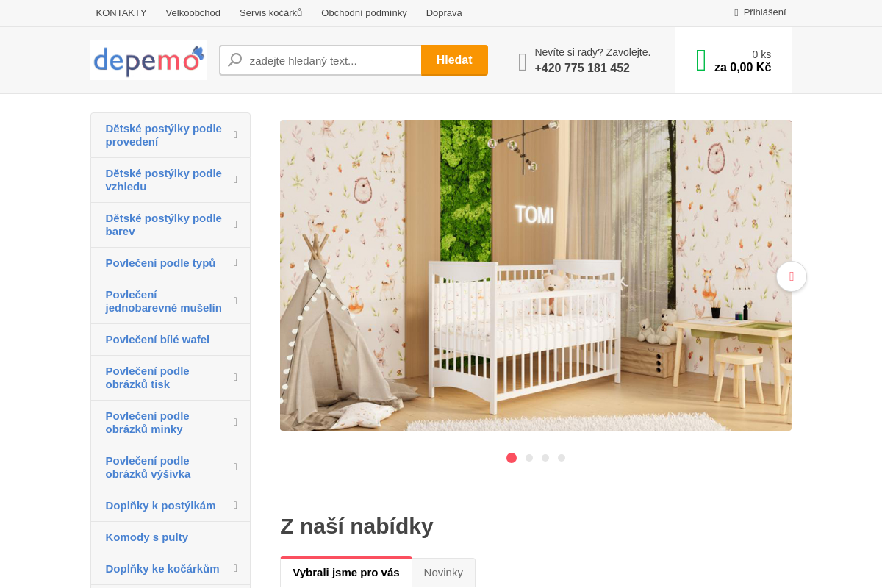Expand Dětské postýlky podle provedení arrow

(235, 135)
